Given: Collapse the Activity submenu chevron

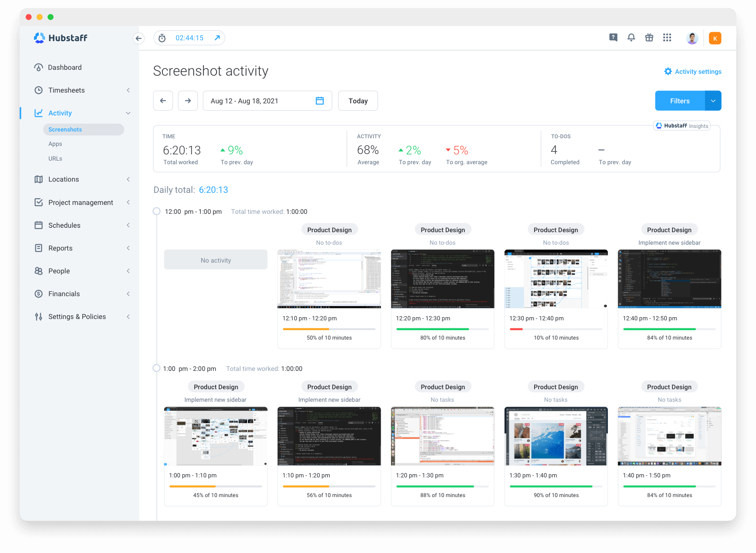Looking at the screenshot, I should [128, 113].
